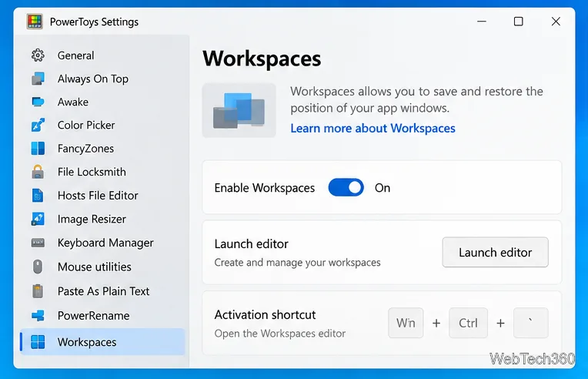Open Hosts File Editor page
The width and height of the screenshot is (588, 379).
click(102, 196)
